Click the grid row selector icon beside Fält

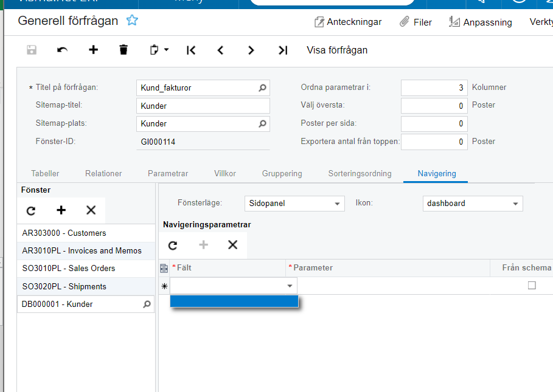coord(164,269)
